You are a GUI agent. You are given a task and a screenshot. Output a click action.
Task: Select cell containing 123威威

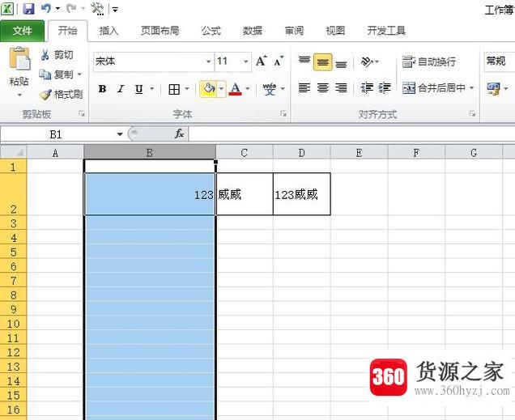click(x=301, y=194)
